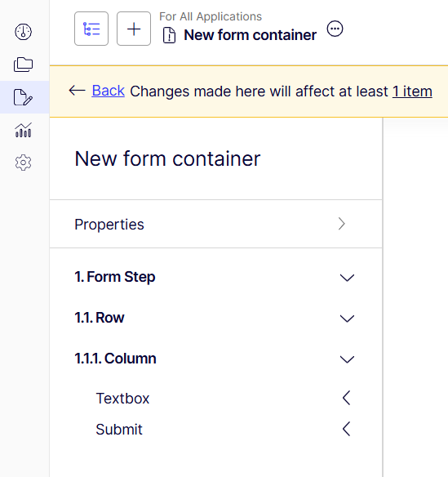448x477 pixels.
Task: Click the document icon beside the title
Action: [169, 35]
